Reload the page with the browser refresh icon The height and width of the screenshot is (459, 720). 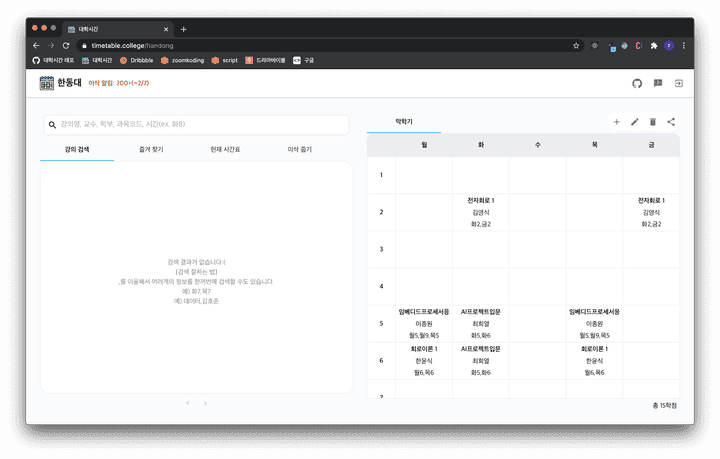pyautogui.click(x=66, y=46)
